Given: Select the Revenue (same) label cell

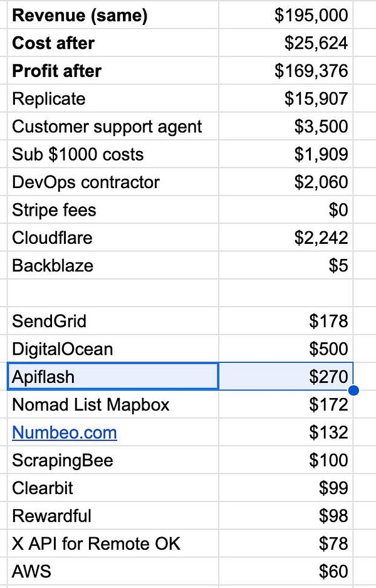Looking at the screenshot, I should [x=113, y=15].
